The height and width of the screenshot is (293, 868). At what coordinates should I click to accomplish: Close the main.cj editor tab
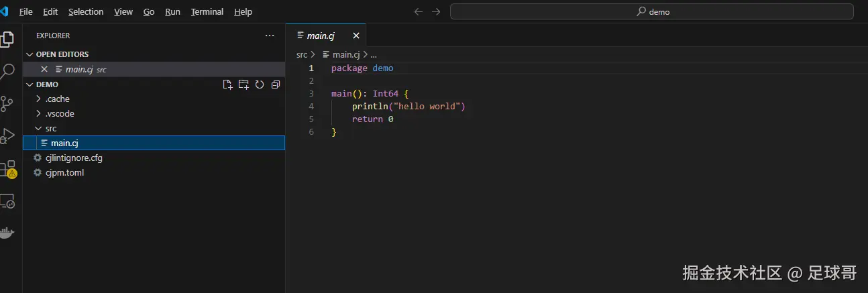tap(356, 36)
